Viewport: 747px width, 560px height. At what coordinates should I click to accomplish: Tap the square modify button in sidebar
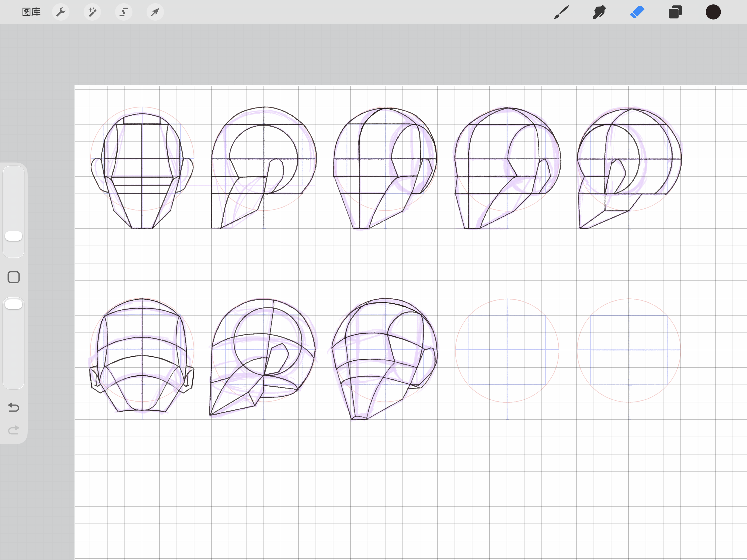click(x=14, y=277)
